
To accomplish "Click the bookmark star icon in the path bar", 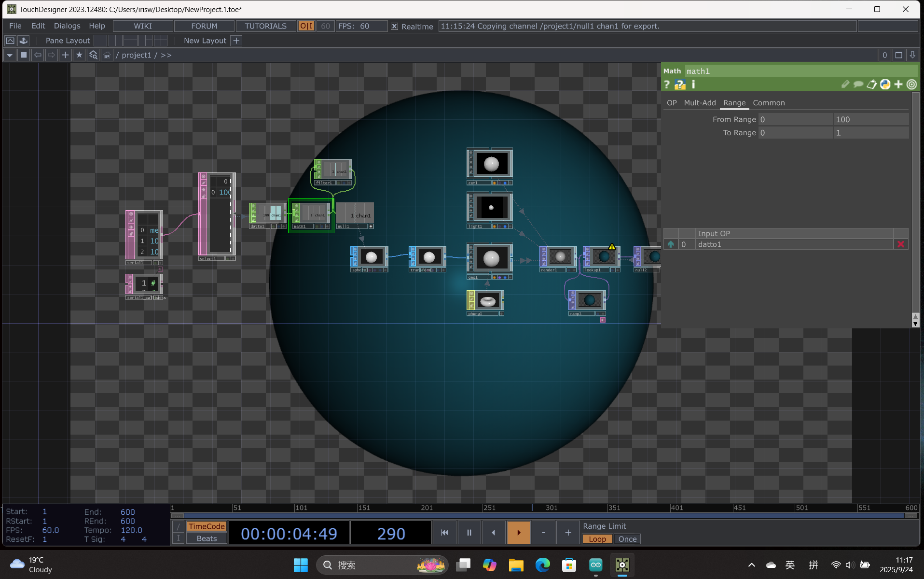I will [79, 55].
